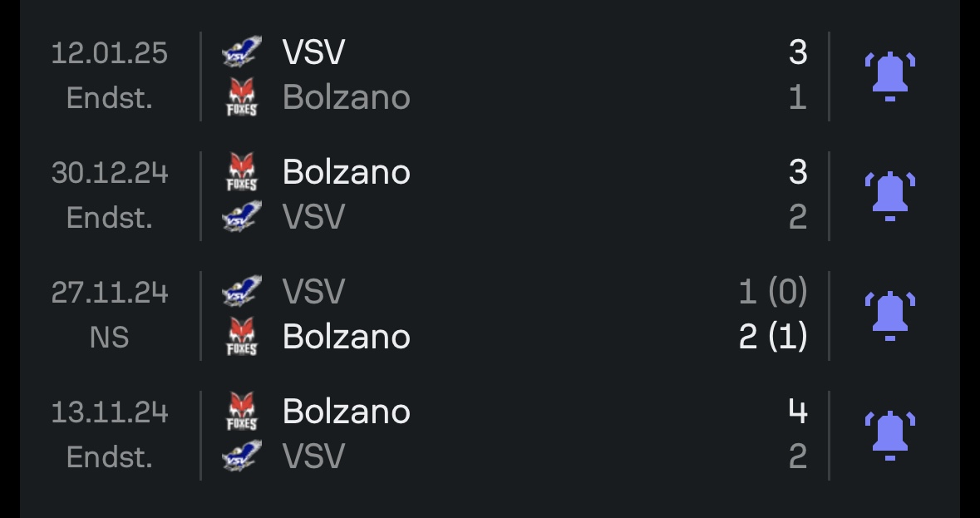This screenshot has height=518, width=980.
Task: Click Bolzano's score of 4 in the 13.11.24 match
Action: tap(797, 412)
